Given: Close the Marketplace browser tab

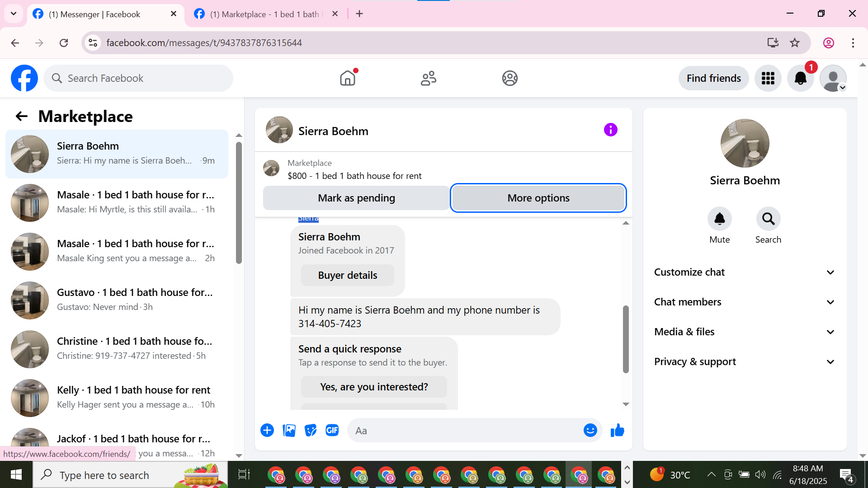Looking at the screenshot, I should pyautogui.click(x=335, y=14).
